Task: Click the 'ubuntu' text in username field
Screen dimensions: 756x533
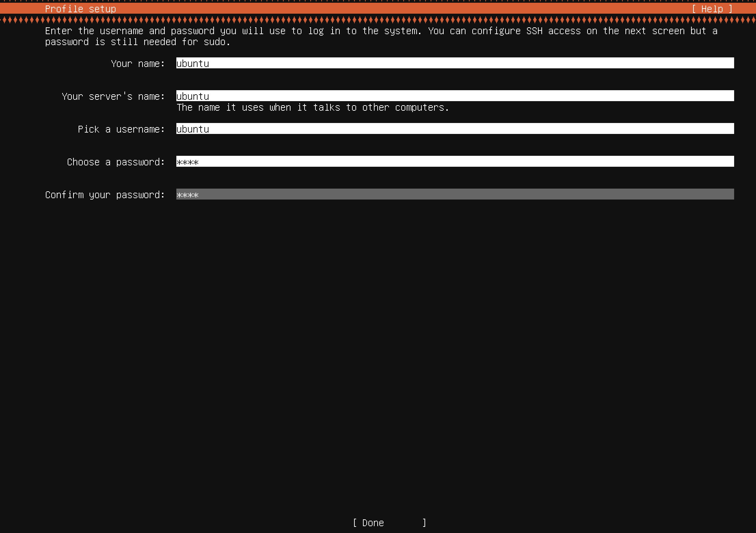Action: pyautogui.click(x=192, y=129)
